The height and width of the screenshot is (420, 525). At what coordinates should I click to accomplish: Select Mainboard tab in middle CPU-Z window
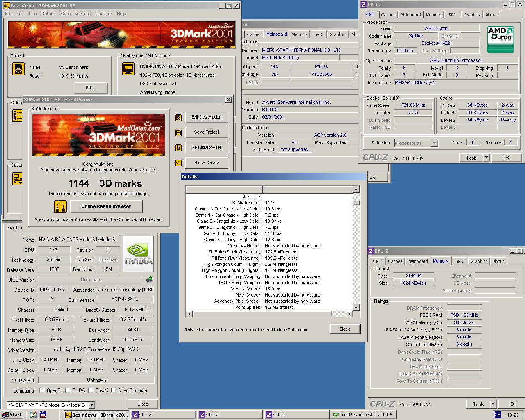point(276,34)
